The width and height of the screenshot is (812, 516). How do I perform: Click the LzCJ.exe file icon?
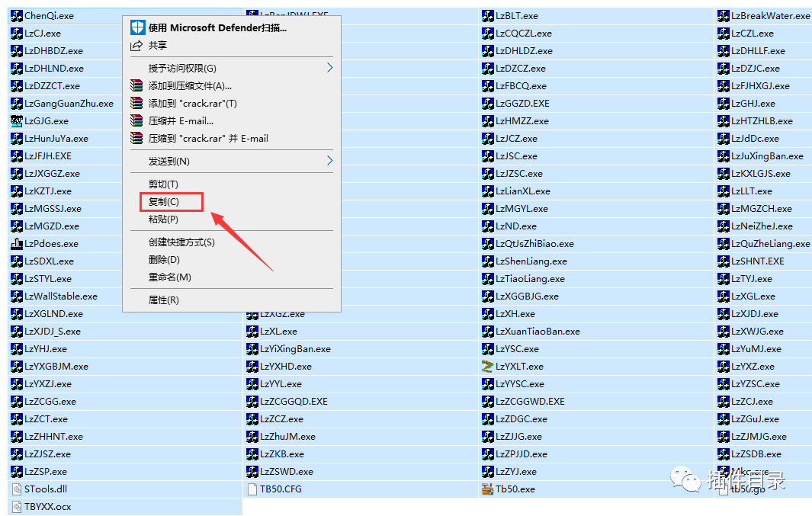click(17, 34)
